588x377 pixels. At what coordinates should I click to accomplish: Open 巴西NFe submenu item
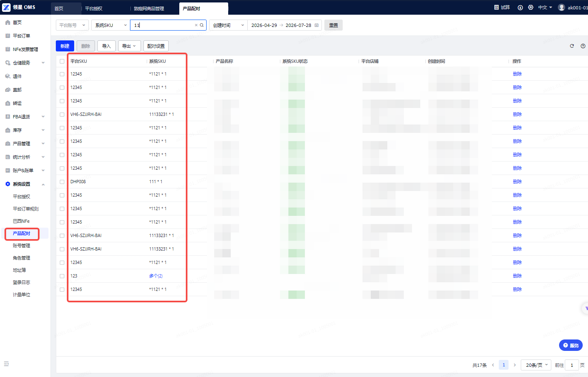point(21,221)
